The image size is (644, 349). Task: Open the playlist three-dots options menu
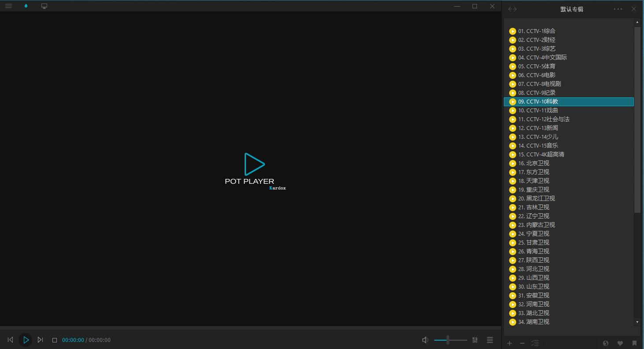pyautogui.click(x=618, y=9)
